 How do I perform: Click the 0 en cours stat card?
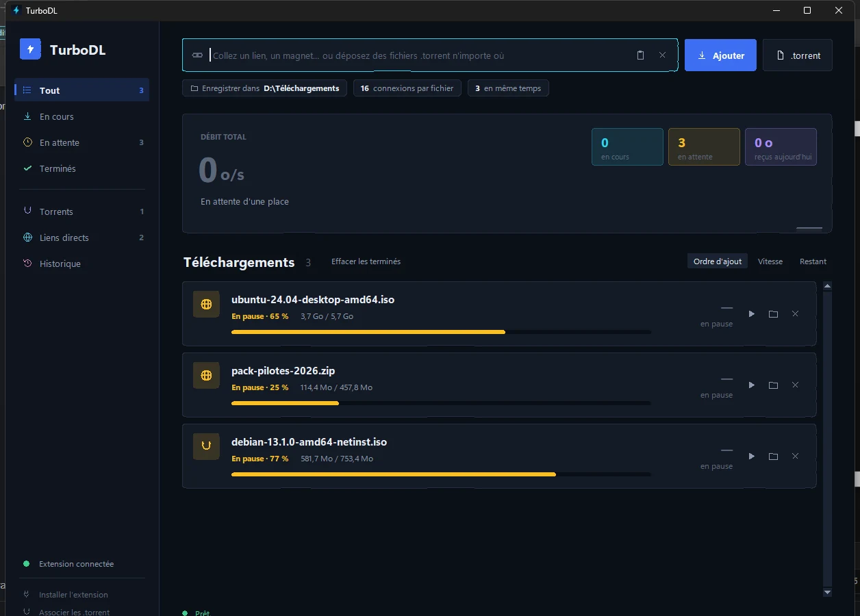click(627, 147)
